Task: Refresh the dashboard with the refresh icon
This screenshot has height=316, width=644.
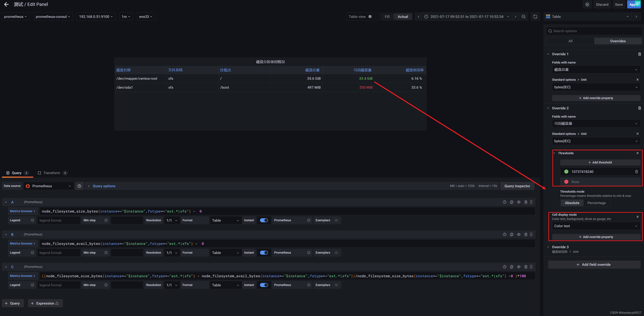Action: [x=535, y=17]
